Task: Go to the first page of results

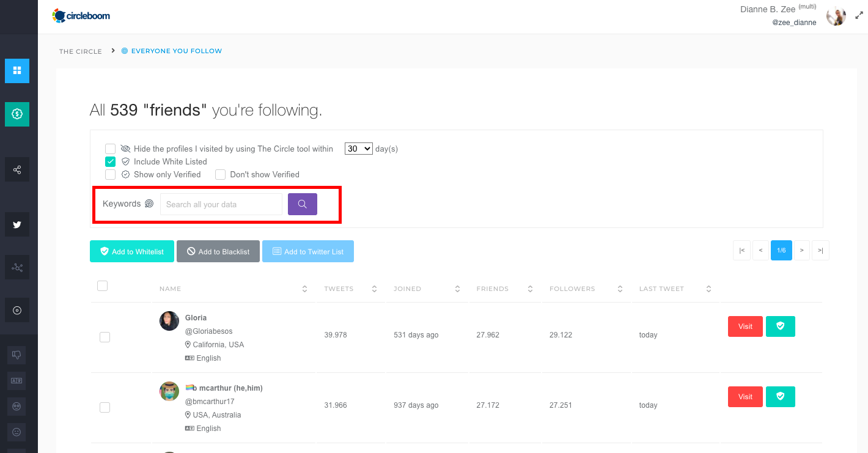Action: point(741,251)
